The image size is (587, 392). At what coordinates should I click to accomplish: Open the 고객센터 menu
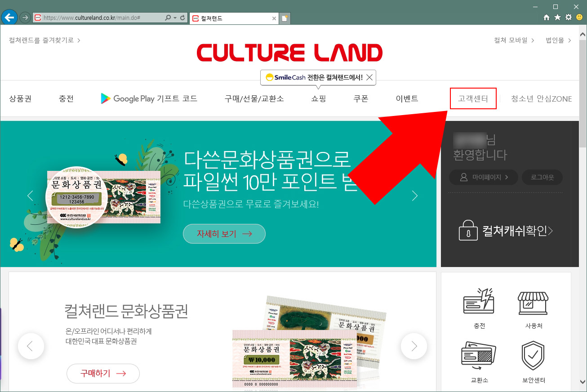pyautogui.click(x=473, y=99)
